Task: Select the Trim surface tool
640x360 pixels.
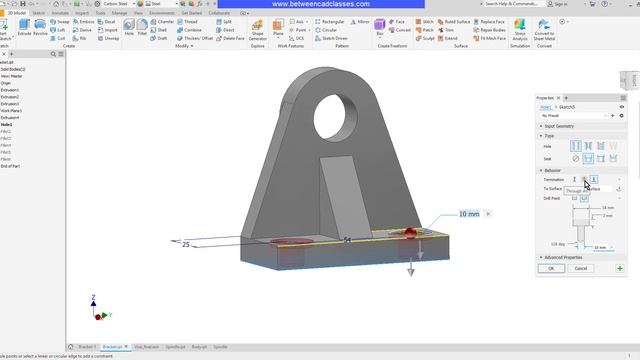Action: (446, 30)
